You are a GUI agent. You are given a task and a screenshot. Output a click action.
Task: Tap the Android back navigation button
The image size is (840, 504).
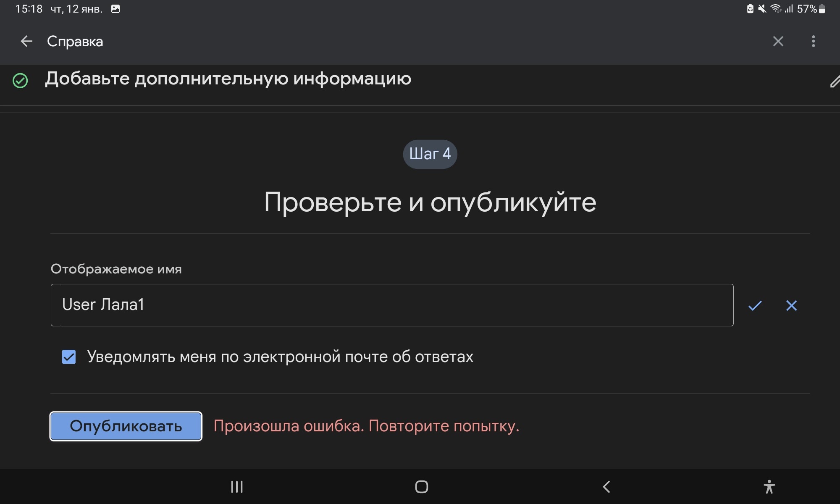606,487
